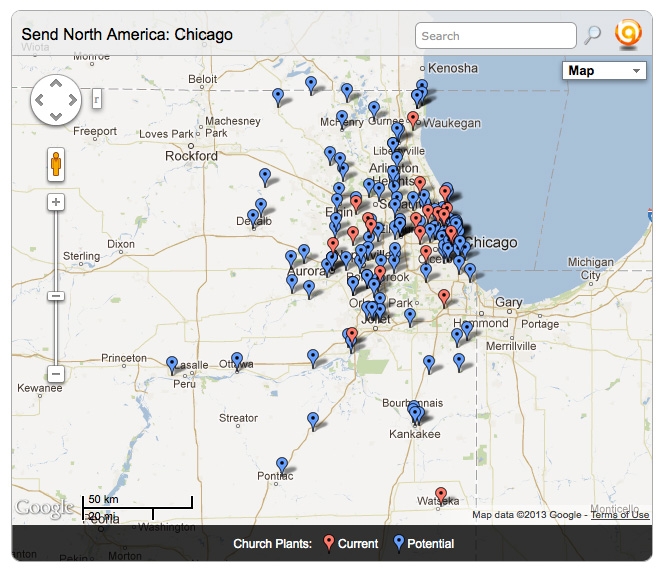Click the Potential legend label
Image resolution: width=664 pixels, height=571 pixels.
point(430,543)
